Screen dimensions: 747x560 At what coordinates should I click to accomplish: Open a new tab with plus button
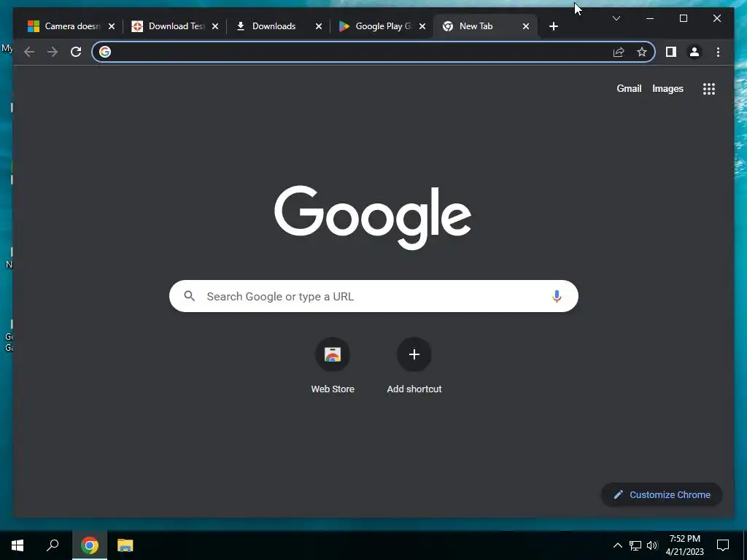[x=553, y=26]
